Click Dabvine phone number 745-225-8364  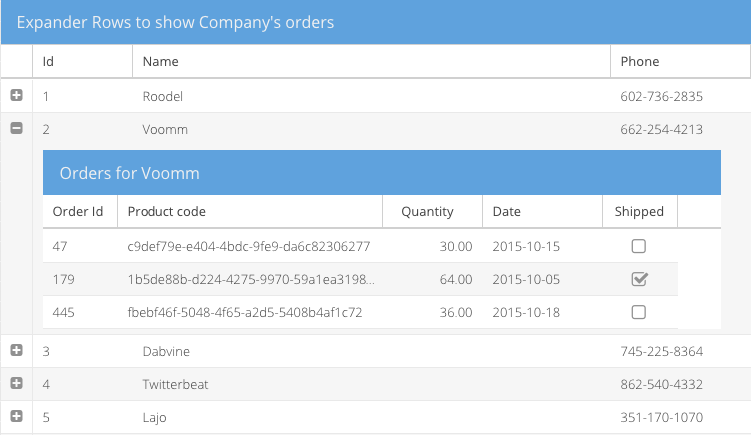point(662,351)
